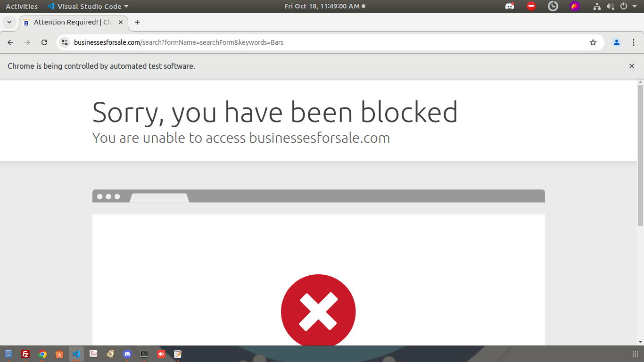Reload the blocked page
Viewport: 644px width, 362px height.
[44, 42]
